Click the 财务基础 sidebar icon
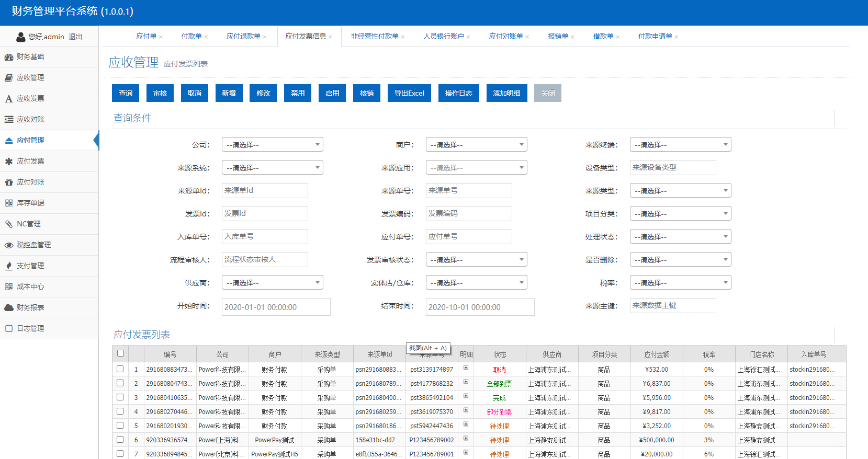Screen dimensions: 868x459 coord(8,57)
